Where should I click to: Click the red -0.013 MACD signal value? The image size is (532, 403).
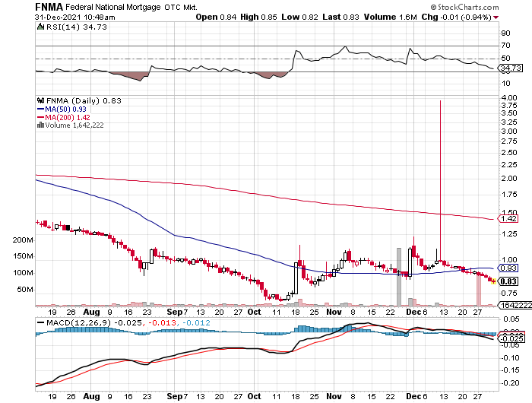[x=161, y=323]
